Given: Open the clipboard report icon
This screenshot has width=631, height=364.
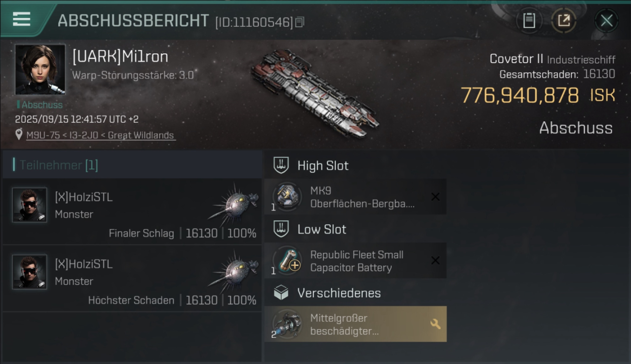Looking at the screenshot, I should pyautogui.click(x=529, y=21).
